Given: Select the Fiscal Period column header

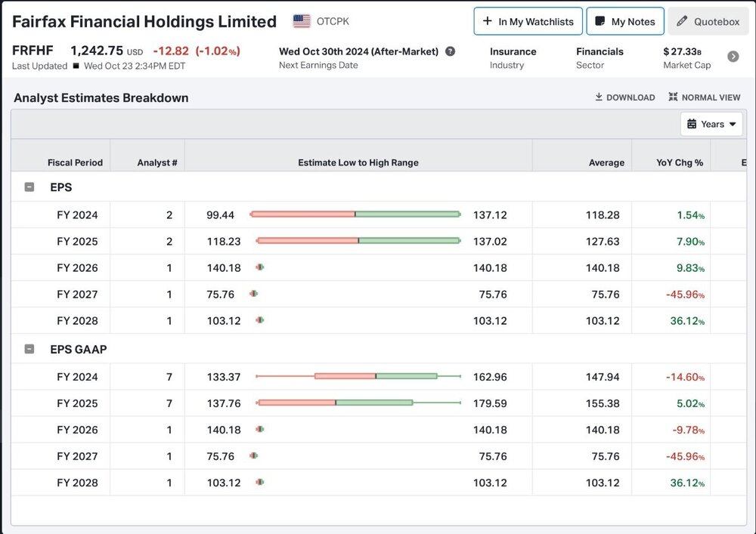Looking at the screenshot, I should tap(75, 162).
